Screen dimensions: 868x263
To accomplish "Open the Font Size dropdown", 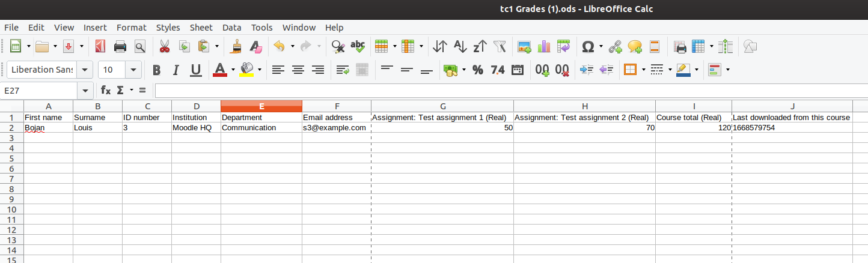I will coord(134,70).
